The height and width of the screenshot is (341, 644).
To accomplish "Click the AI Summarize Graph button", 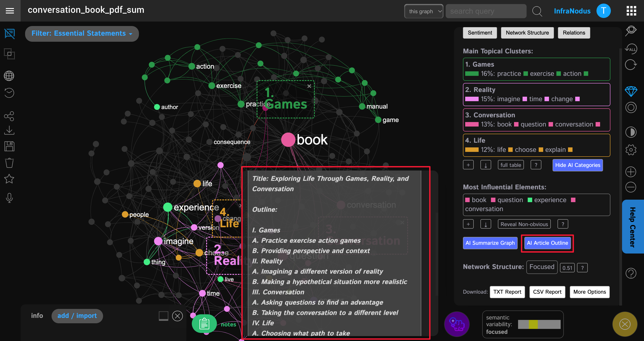I will [490, 243].
